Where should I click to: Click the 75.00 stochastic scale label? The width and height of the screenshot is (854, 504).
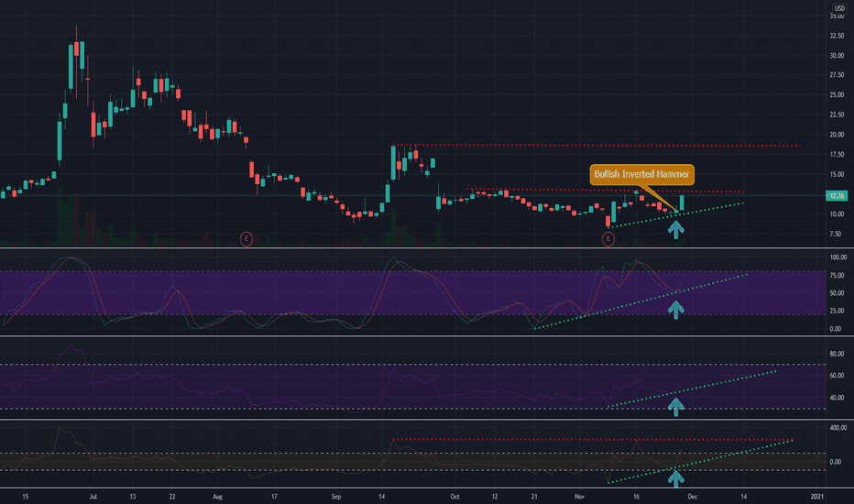pos(837,276)
